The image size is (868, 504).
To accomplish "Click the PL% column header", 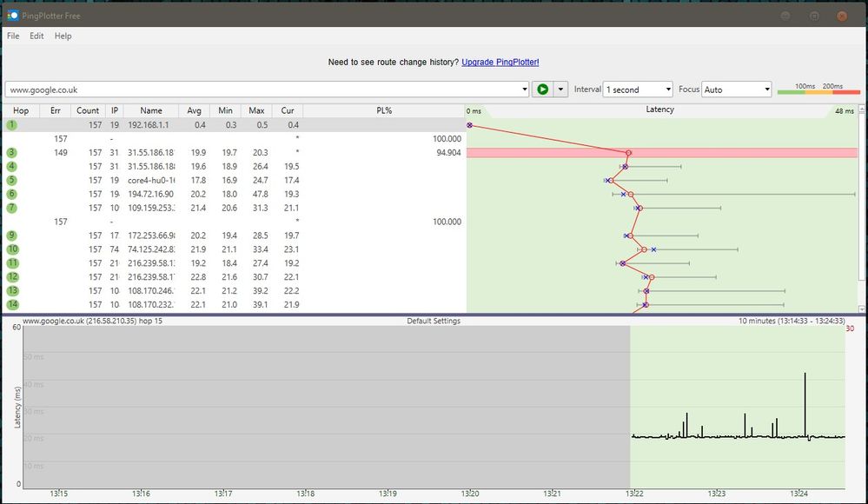I will coord(383,111).
